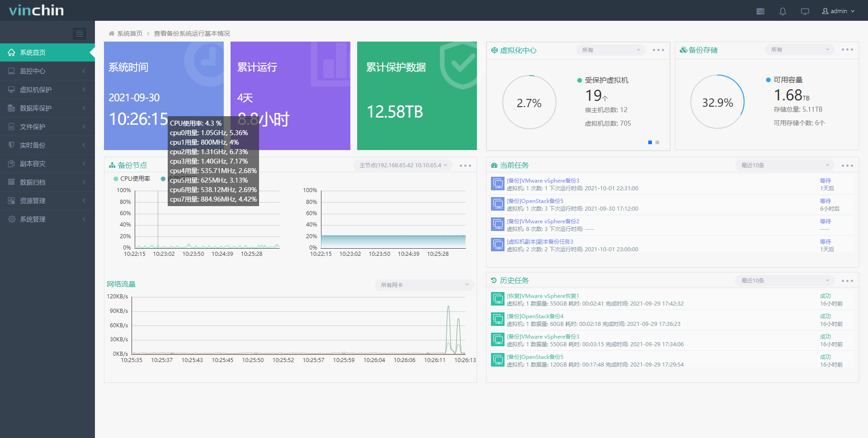Click the 32.9% storage gauge
Image resolution: width=868 pixels, height=438 pixels.
717,102
